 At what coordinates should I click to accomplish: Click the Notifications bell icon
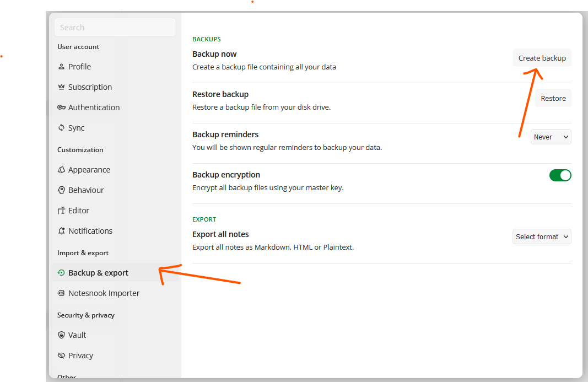pos(61,231)
